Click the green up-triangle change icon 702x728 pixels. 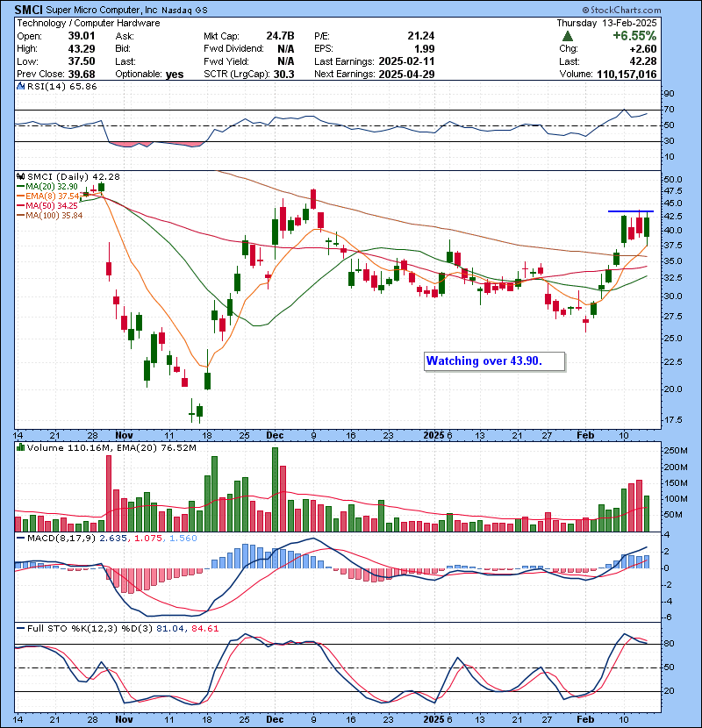coord(567,36)
